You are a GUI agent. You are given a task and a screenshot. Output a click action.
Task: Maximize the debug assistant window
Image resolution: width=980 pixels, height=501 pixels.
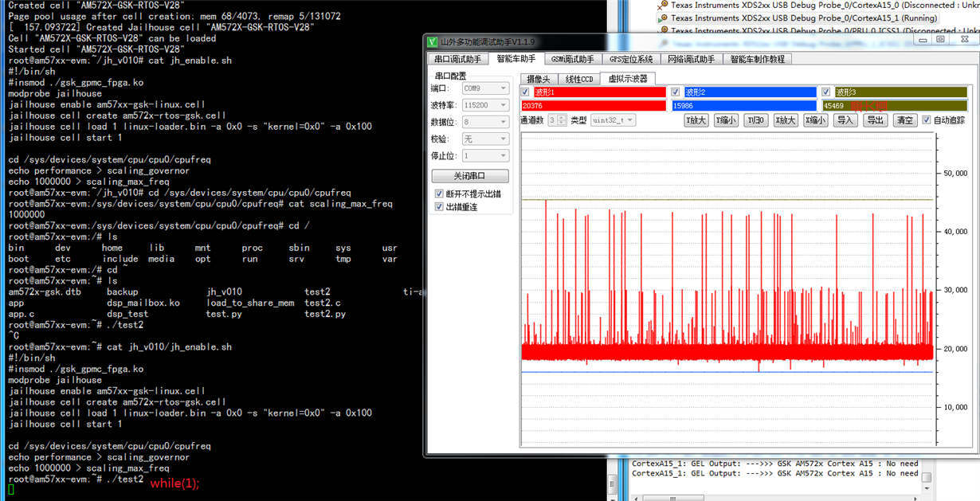point(940,39)
